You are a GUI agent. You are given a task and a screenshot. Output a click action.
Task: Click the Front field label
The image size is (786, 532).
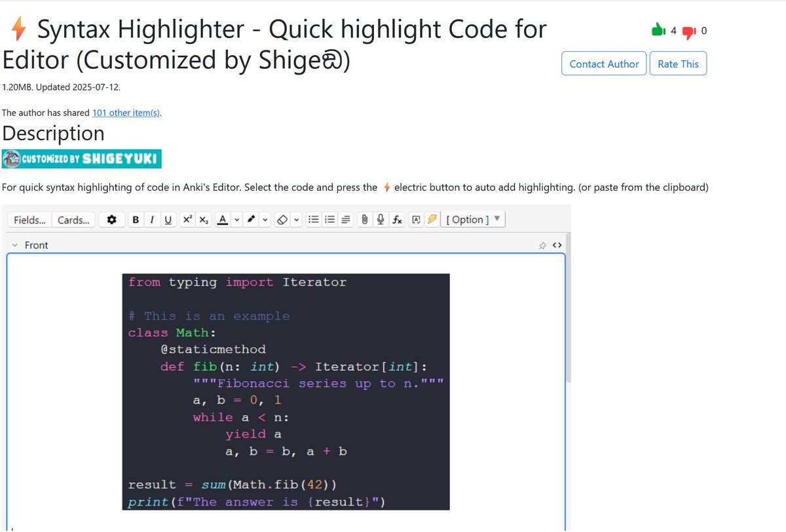click(x=36, y=245)
